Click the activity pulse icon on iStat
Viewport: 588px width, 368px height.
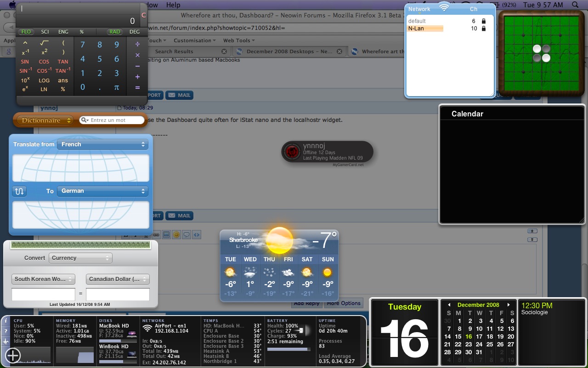[x=6, y=341]
